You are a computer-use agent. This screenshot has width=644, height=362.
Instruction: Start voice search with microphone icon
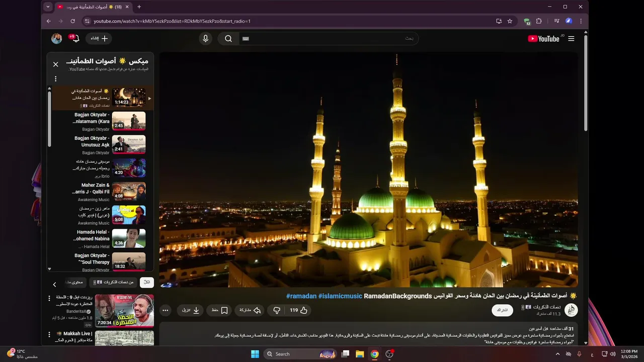click(x=205, y=39)
